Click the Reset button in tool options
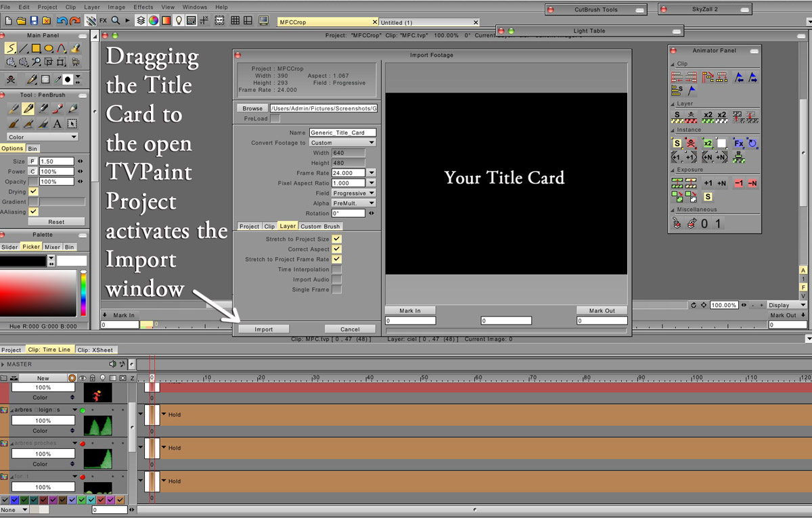This screenshot has height=518, width=812. 56,222
